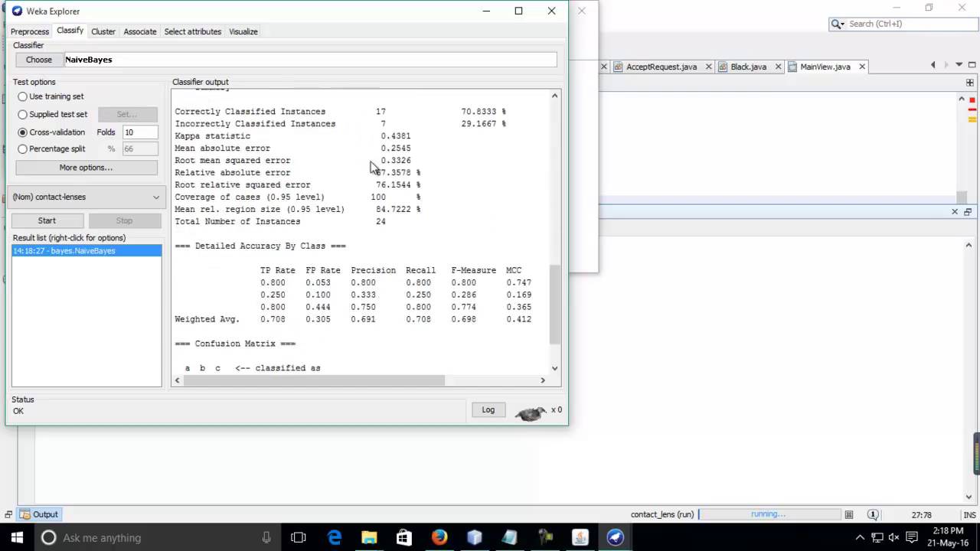
Task: Open the Associate tab
Action: (x=140, y=31)
